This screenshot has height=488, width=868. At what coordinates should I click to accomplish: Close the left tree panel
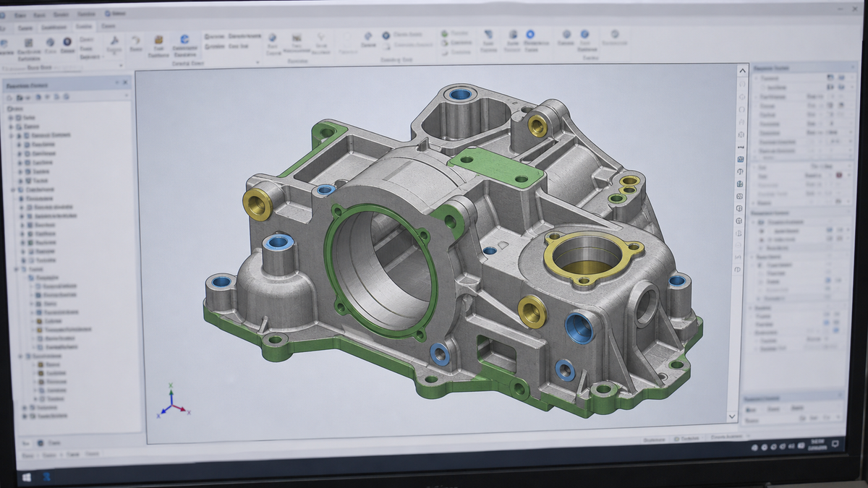click(x=125, y=83)
